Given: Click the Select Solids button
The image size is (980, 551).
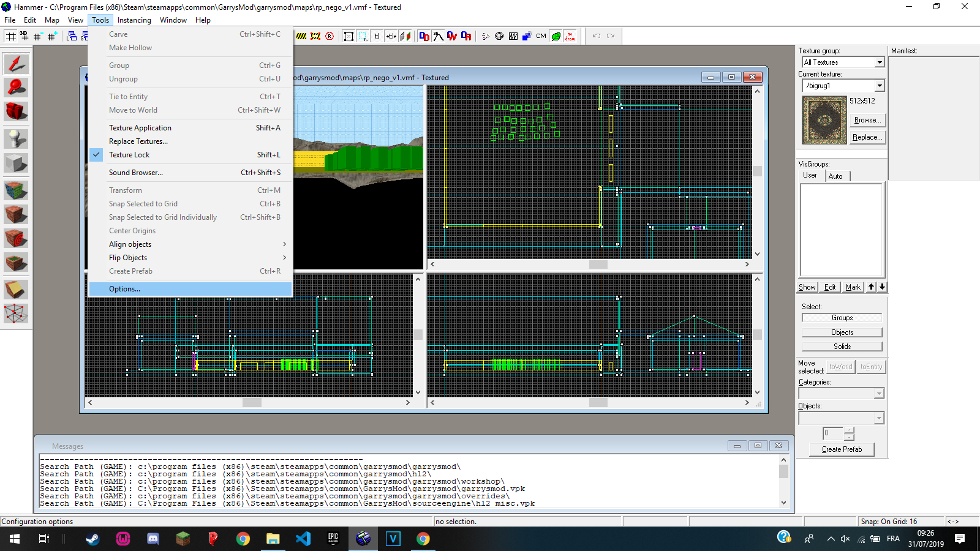Looking at the screenshot, I should pyautogui.click(x=842, y=347).
